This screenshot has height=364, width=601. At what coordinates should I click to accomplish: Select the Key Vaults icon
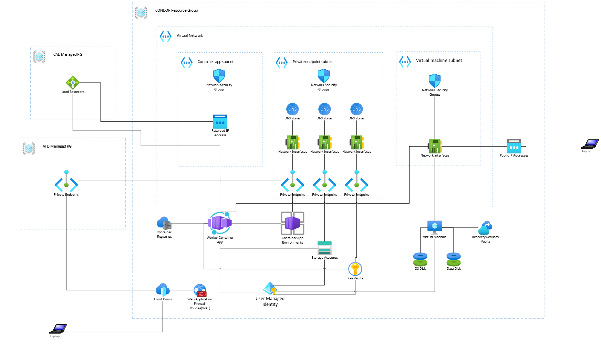(355, 269)
